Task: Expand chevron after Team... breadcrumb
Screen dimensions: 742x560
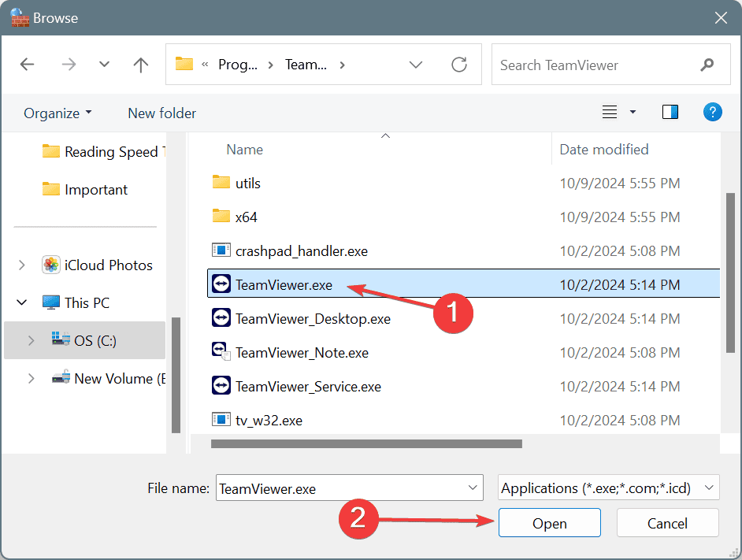Action: (x=342, y=65)
